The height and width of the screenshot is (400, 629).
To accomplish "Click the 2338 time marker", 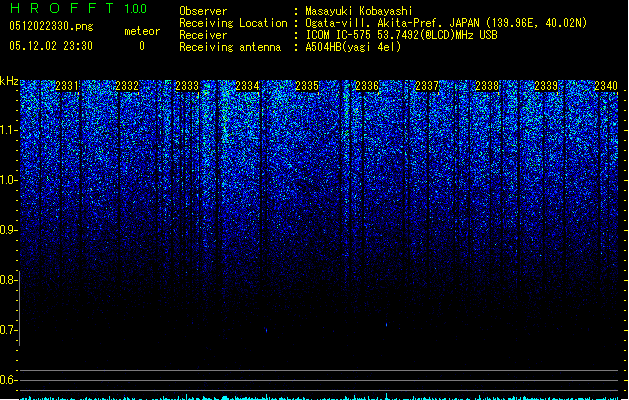I will [x=487, y=86].
